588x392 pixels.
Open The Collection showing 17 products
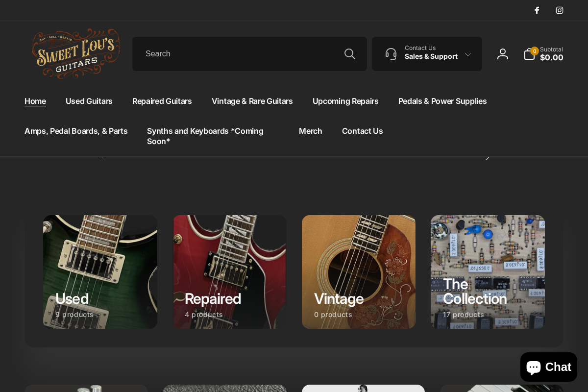[488, 272]
